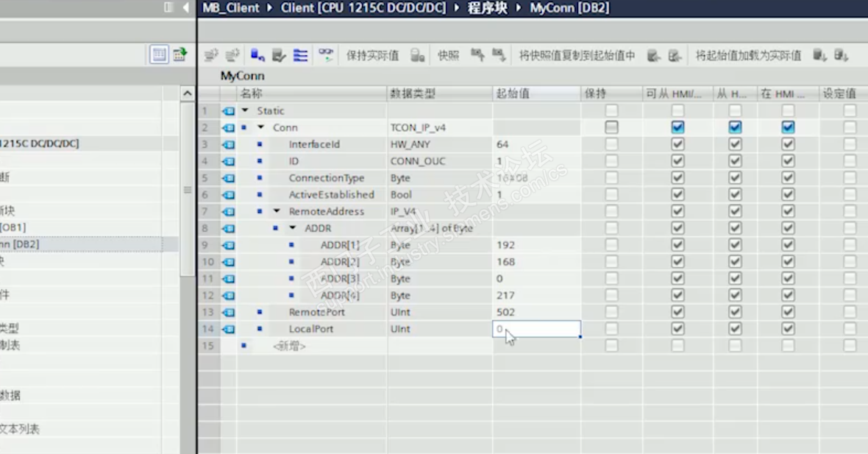Toggle the 从 H... checkbox for the ConnectionType row

tap(735, 178)
